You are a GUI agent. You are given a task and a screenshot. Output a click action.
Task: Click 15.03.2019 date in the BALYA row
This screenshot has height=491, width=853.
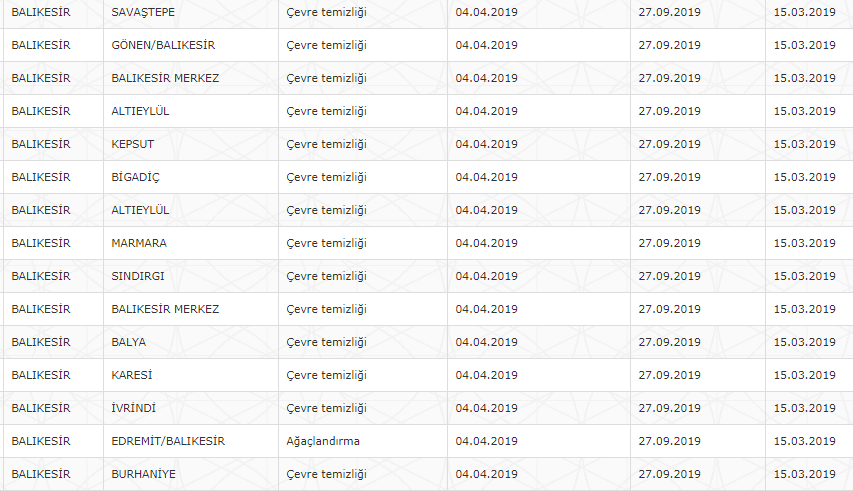coord(804,342)
